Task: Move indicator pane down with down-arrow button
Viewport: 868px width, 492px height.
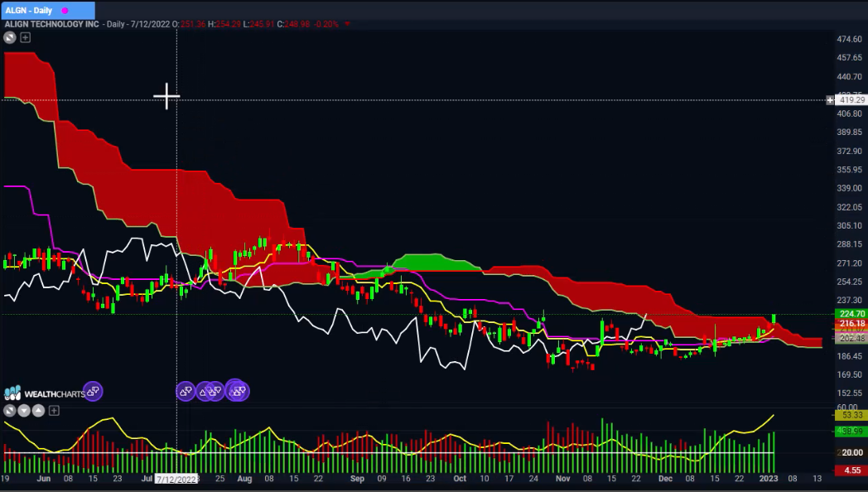Action: [x=24, y=411]
